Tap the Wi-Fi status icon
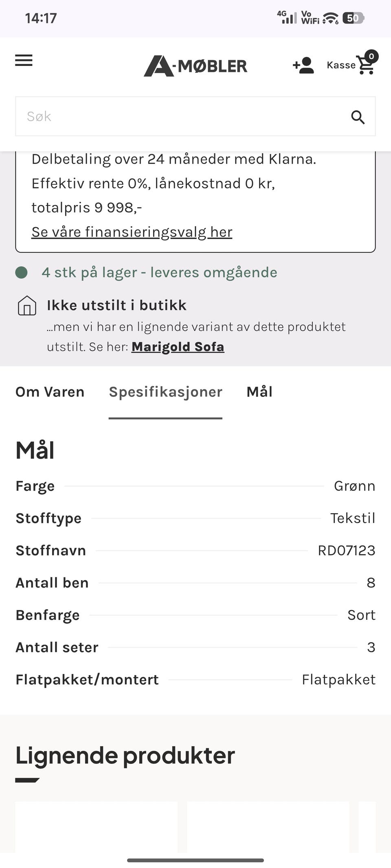391x868 pixels. click(330, 18)
